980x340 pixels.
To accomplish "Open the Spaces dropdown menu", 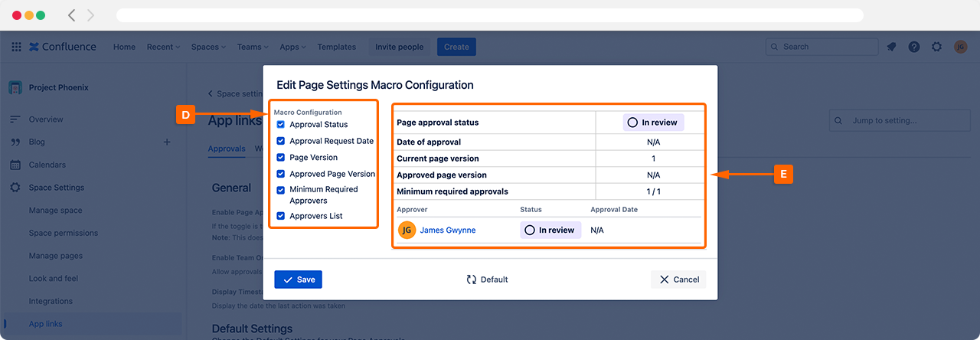I will 208,47.
